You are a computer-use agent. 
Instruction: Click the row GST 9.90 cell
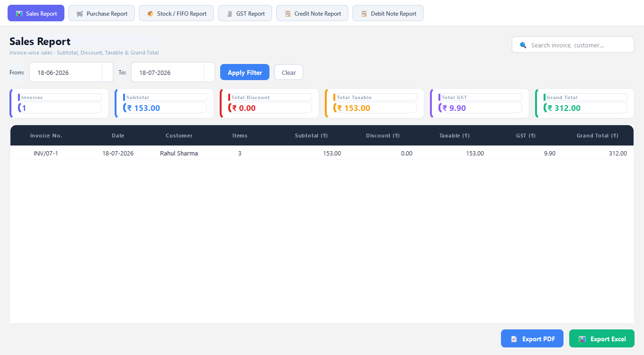pos(526,153)
